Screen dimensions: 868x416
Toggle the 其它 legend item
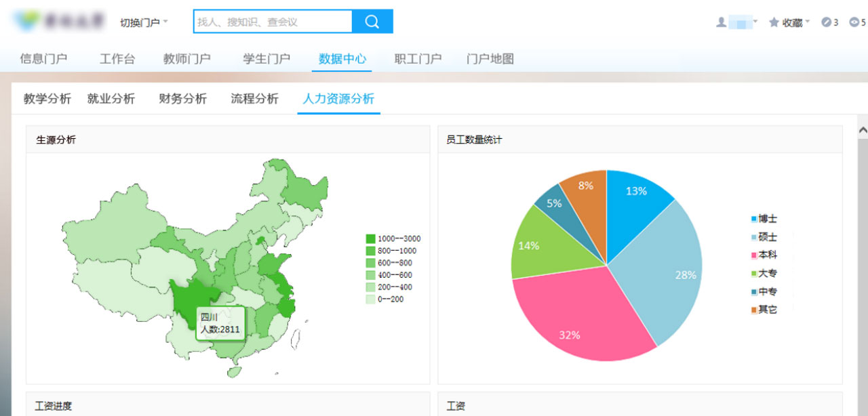tap(764, 310)
